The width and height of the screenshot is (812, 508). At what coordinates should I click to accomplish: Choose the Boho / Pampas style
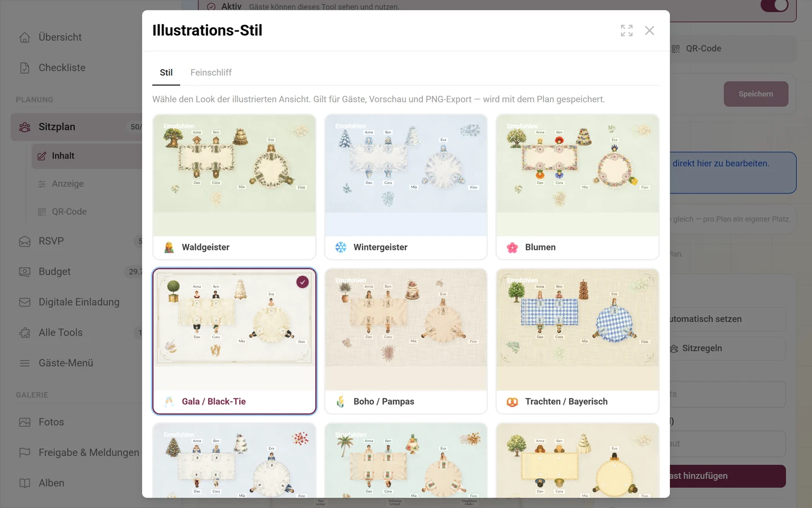(x=406, y=341)
